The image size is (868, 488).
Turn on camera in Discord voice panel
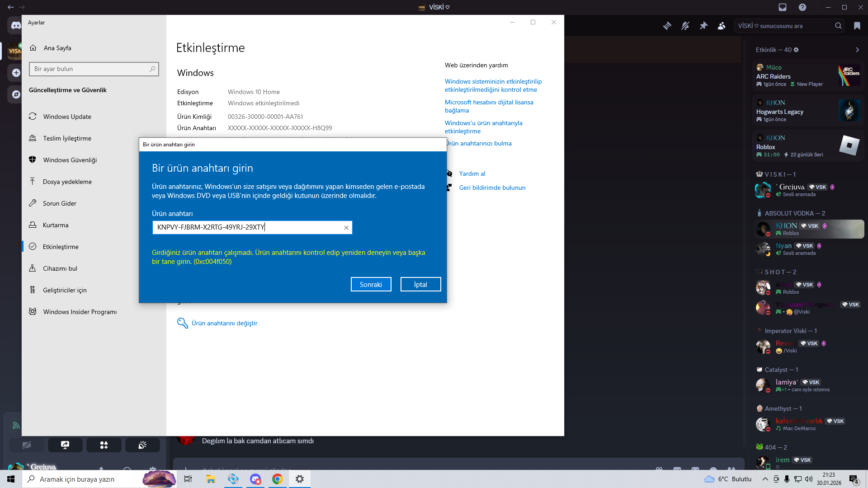pyautogui.click(x=27, y=445)
